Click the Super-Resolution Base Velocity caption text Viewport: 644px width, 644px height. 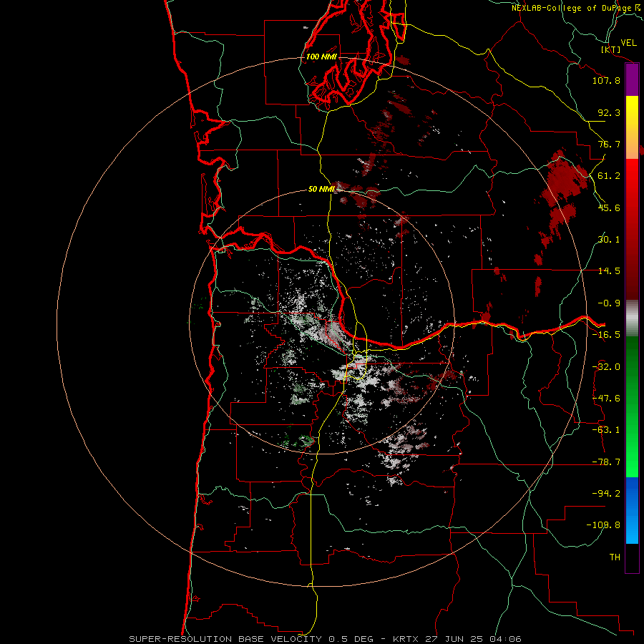point(325,639)
